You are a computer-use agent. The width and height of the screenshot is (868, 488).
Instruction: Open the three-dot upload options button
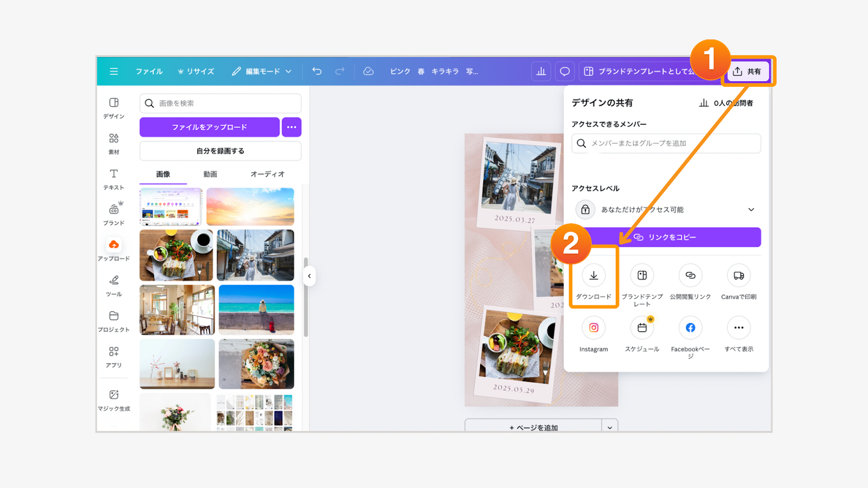click(x=291, y=127)
